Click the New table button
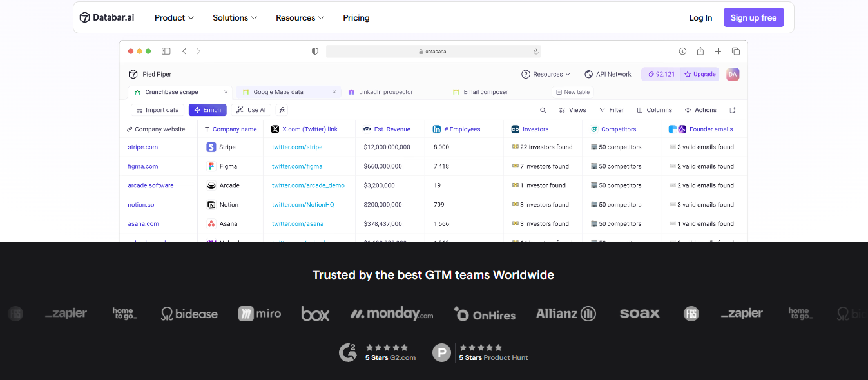This screenshot has height=380, width=868. (572, 92)
